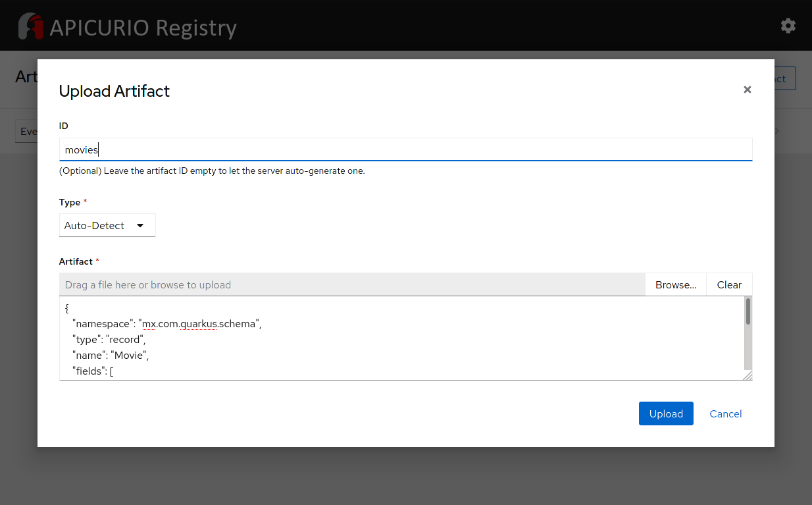Click the Apicurio Registry logo icon
This screenshot has width=812, height=505.
click(x=31, y=26)
